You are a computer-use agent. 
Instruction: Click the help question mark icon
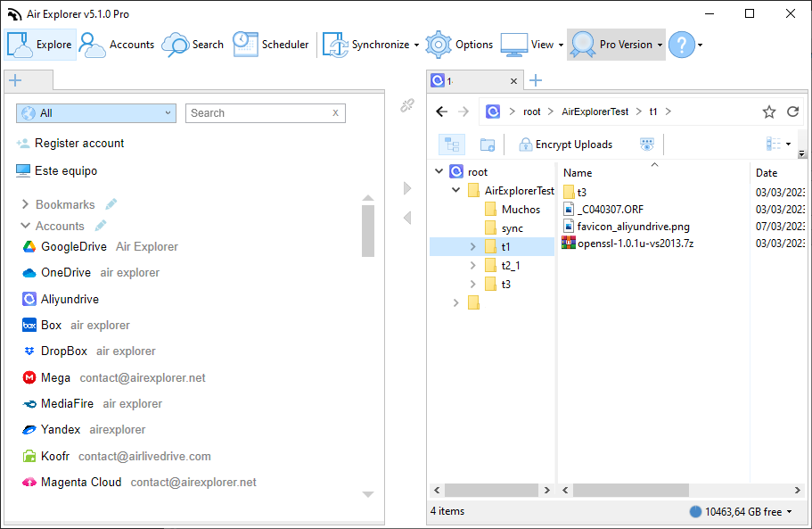coord(682,45)
